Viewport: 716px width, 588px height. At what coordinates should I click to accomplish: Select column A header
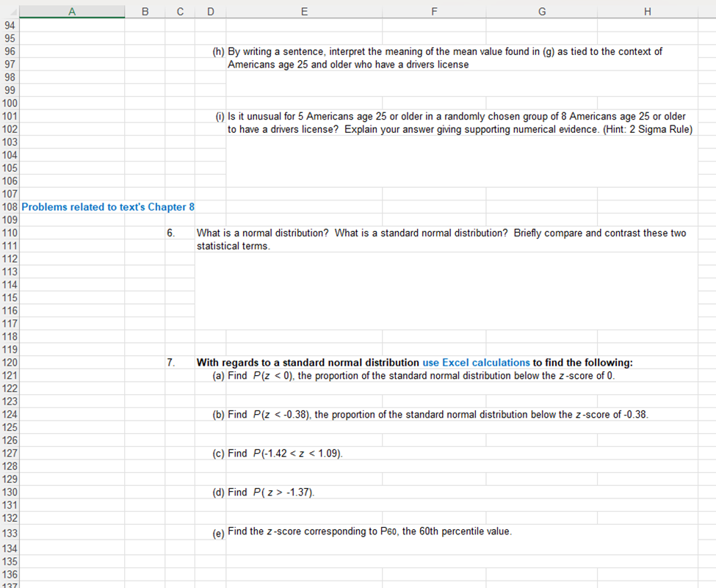point(71,11)
